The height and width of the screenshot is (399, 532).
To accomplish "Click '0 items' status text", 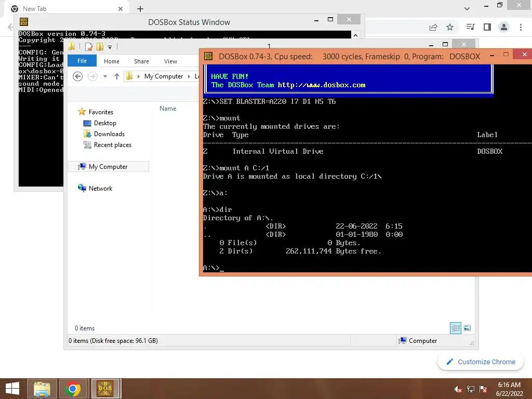I will click(85, 328).
